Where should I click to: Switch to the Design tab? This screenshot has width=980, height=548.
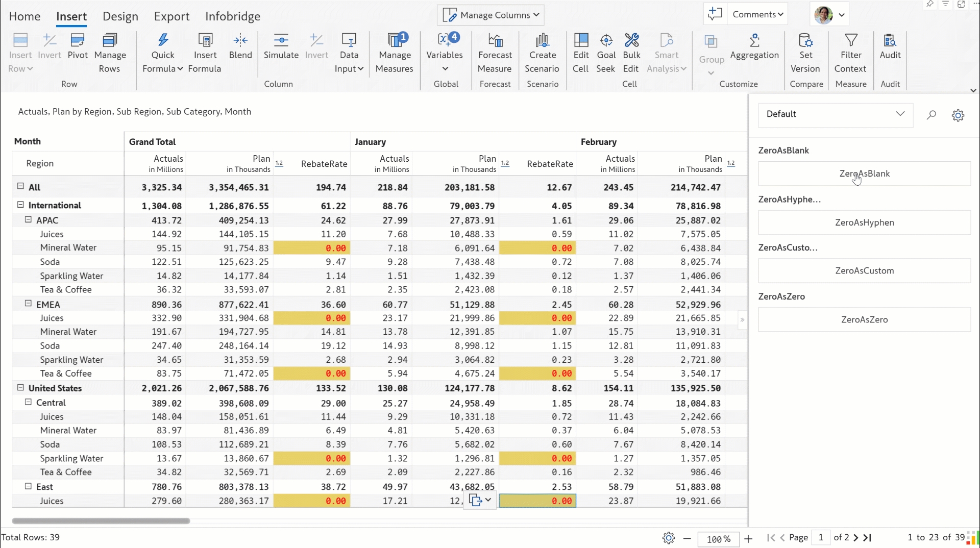(x=120, y=16)
